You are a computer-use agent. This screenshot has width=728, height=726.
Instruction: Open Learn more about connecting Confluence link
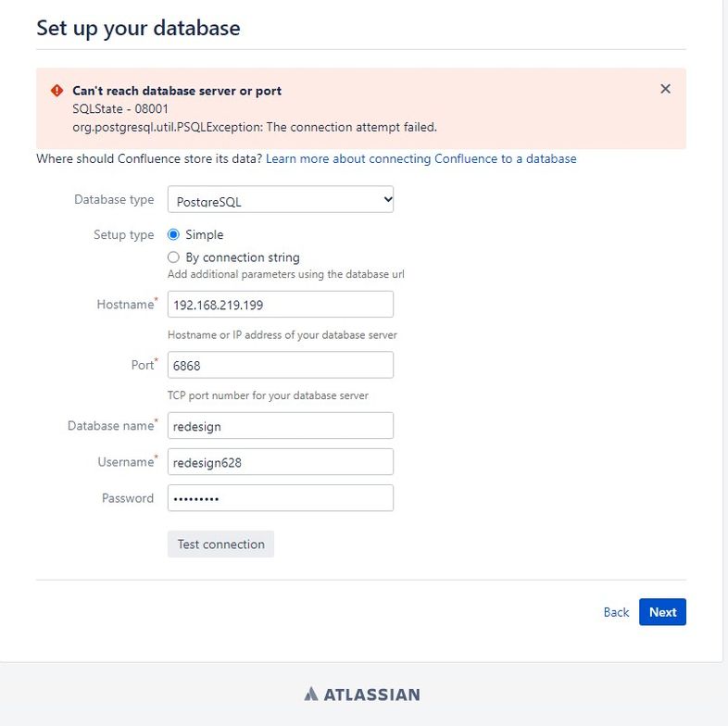(x=421, y=158)
